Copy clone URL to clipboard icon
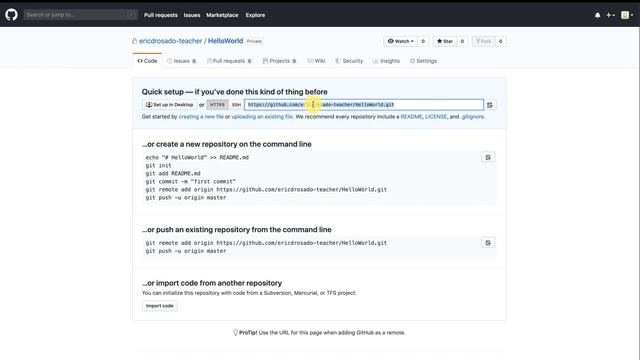The width and height of the screenshot is (640, 360). point(490,105)
